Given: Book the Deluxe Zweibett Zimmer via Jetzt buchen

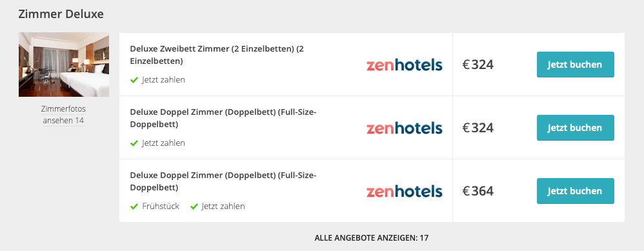Looking at the screenshot, I should (x=576, y=65).
